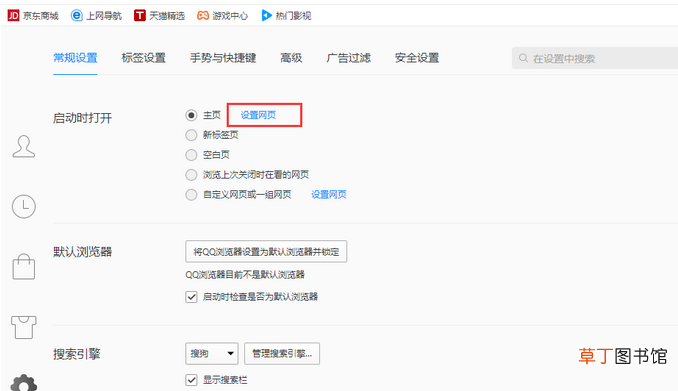Screen dimensions: 678x391
Task: Open the 游戏中心 bookmark
Action: coord(222,16)
